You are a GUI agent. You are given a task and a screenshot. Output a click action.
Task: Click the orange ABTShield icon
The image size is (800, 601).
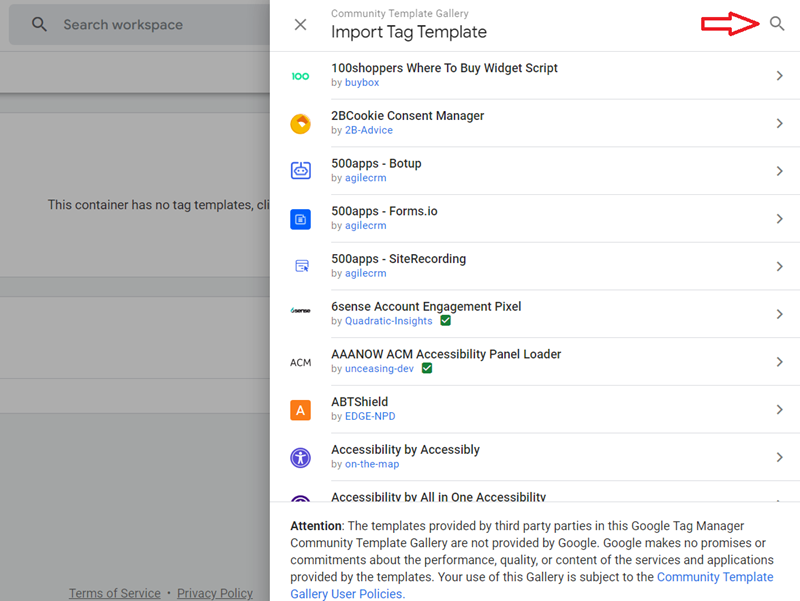click(300, 409)
